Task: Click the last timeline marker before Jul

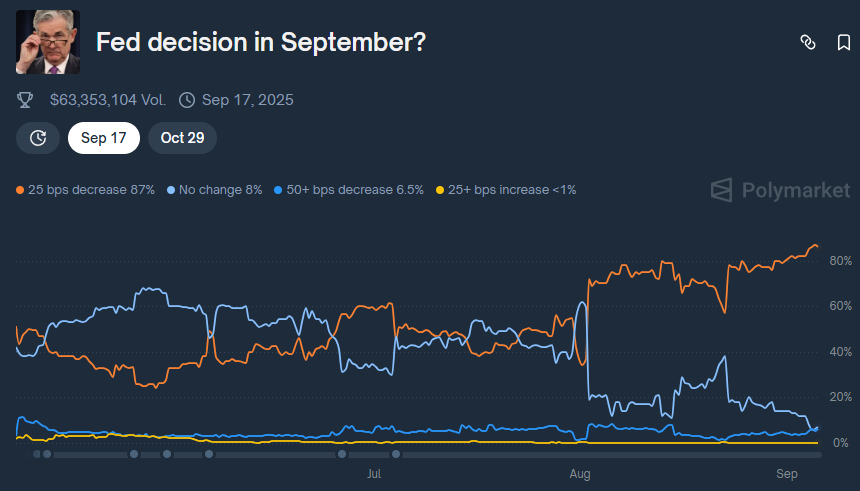Action: click(342, 454)
